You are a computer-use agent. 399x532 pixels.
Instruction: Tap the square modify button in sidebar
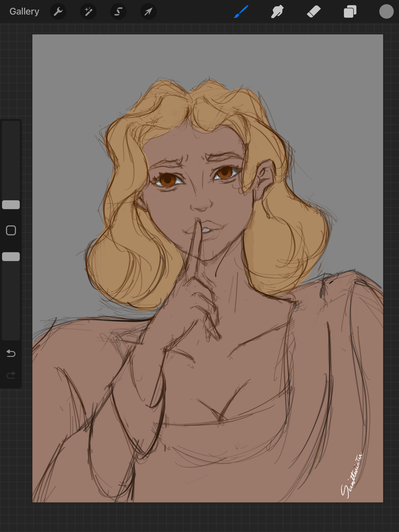point(11,230)
